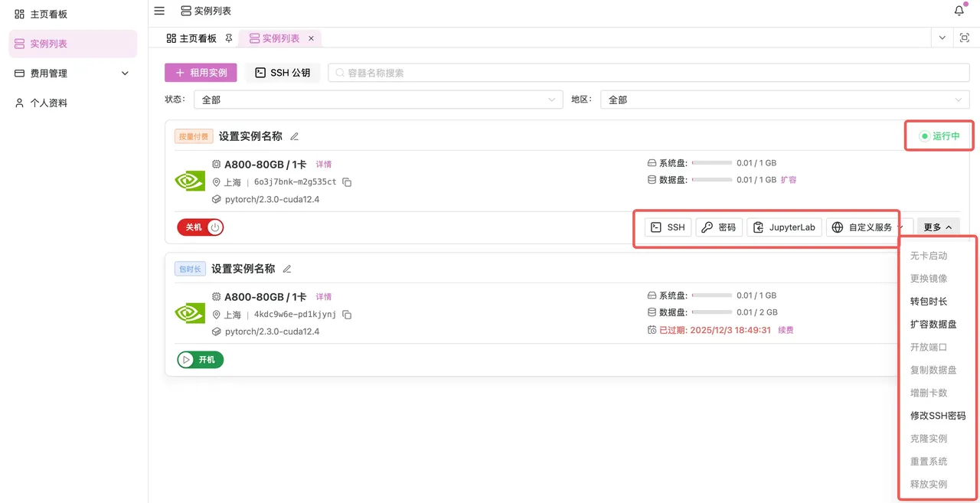
Task: Copy instance ID 6o3j7bnk-m2g535ct via copy icon
Action: tap(347, 182)
